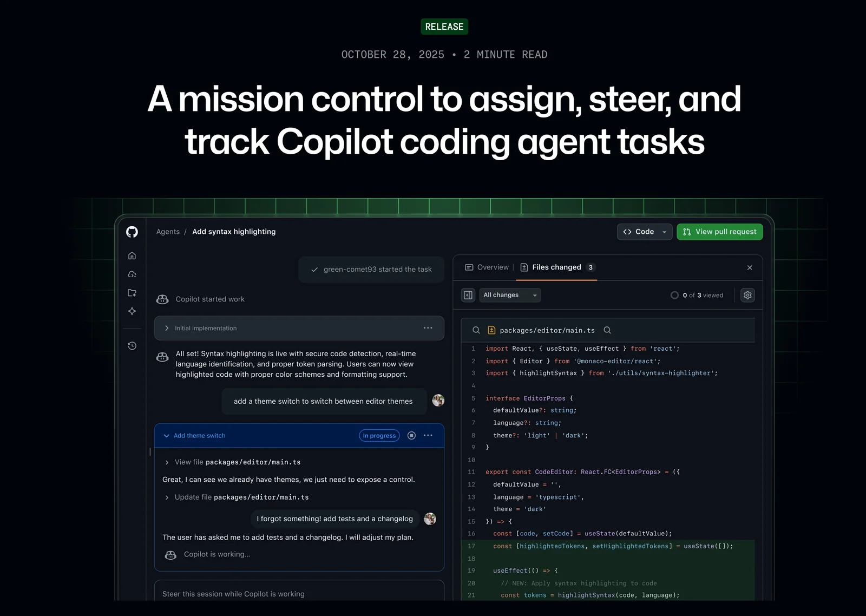Viewport: 866px width, 616px height.
Task: Expand View file packages/editor/main.ts step
Action: click(167, 462)
